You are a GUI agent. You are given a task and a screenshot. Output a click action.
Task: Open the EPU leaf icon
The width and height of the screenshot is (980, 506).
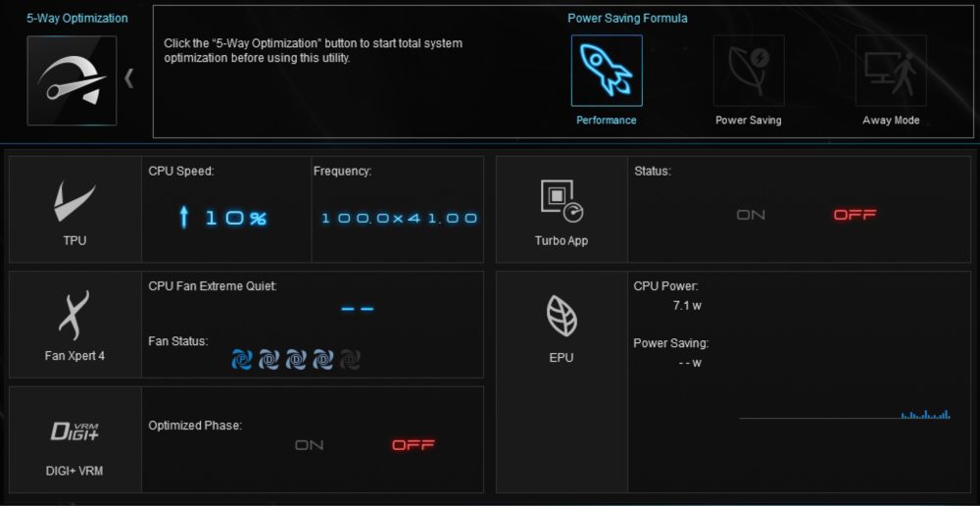click(562, 317)
